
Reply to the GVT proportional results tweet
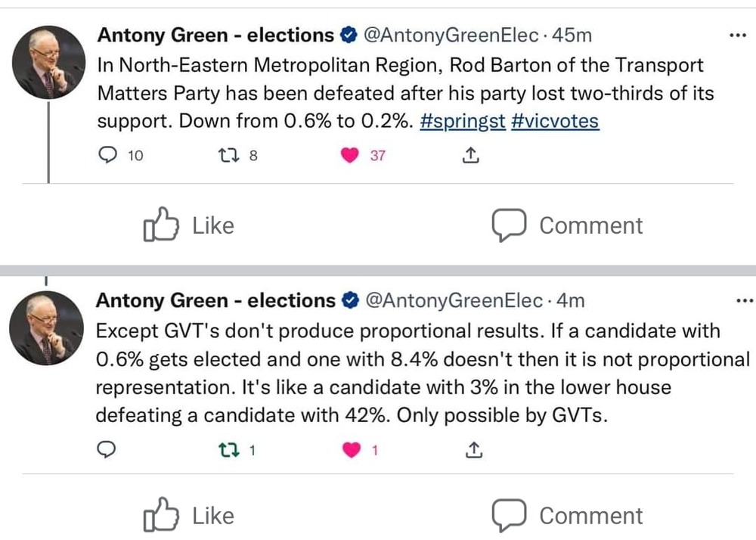(x=107, y=450)
